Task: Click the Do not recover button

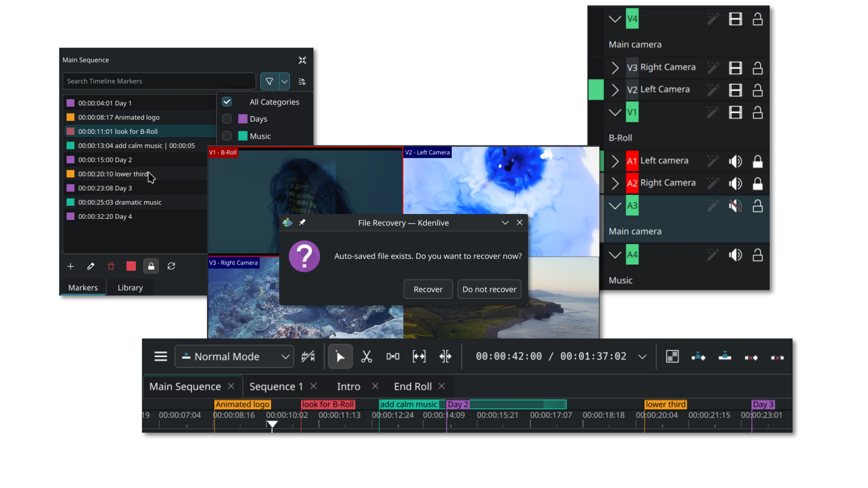Action: click(489, 289)
